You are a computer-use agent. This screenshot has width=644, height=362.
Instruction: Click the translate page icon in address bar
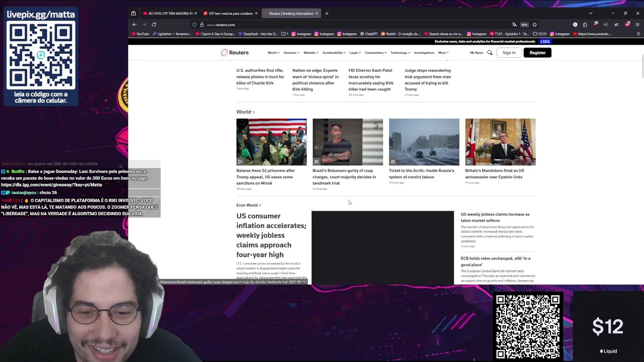point(514,25)
